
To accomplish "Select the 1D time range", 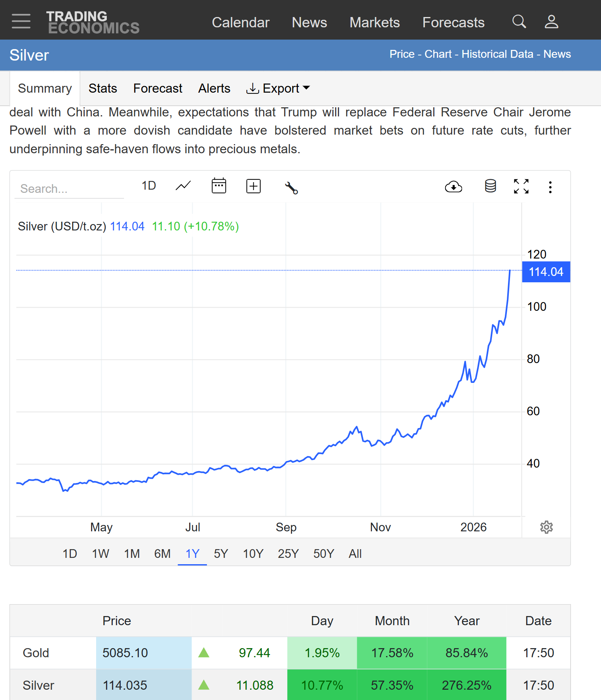I will pyautogui.click(x=70, y=554).
